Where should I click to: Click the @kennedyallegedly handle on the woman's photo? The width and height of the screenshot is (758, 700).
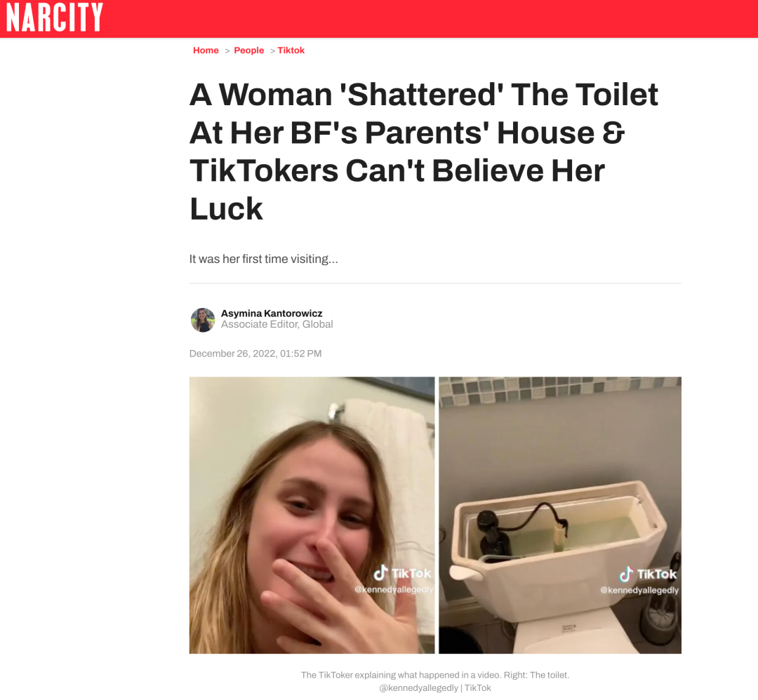coord(394,589)
